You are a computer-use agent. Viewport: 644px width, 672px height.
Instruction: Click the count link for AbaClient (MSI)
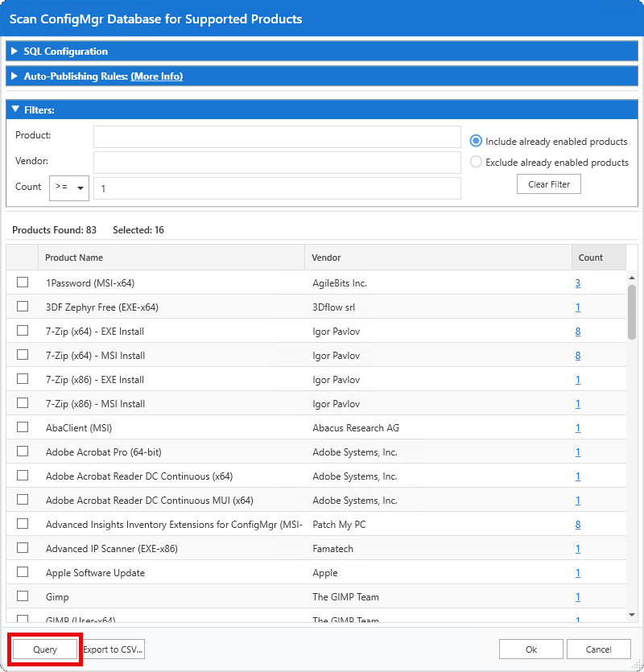577,427
